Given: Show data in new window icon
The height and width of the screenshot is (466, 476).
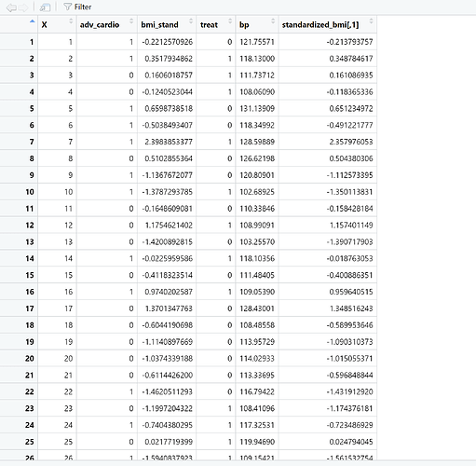Looking at the screenshot, I should (x=45, y=7).
